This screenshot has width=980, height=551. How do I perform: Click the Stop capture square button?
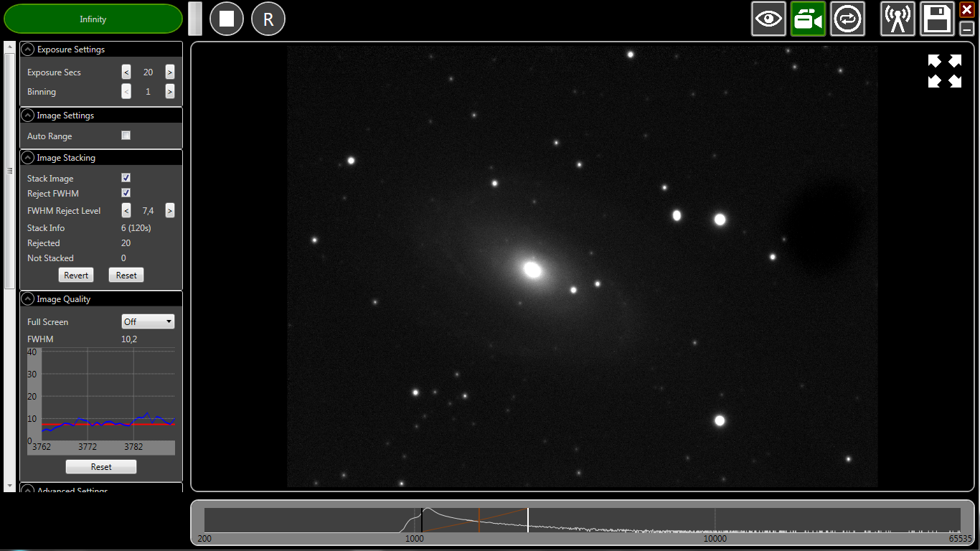227,19
